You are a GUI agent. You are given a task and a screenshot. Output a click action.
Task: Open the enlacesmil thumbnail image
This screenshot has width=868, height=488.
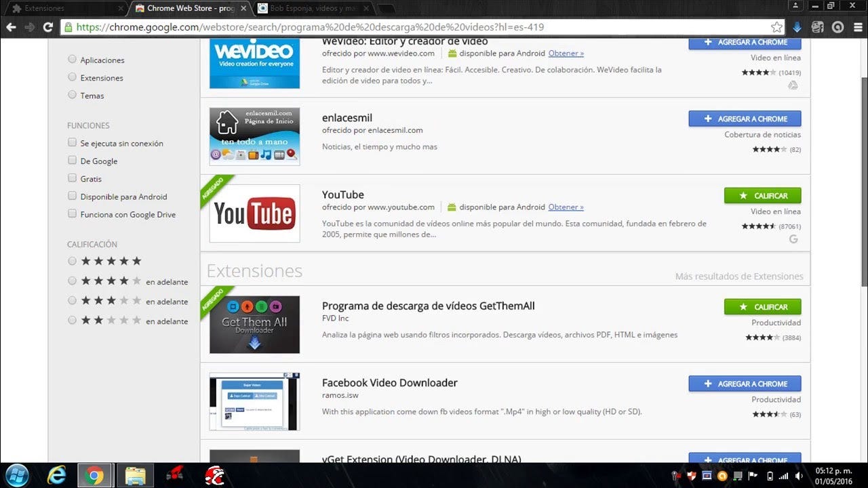254,136
